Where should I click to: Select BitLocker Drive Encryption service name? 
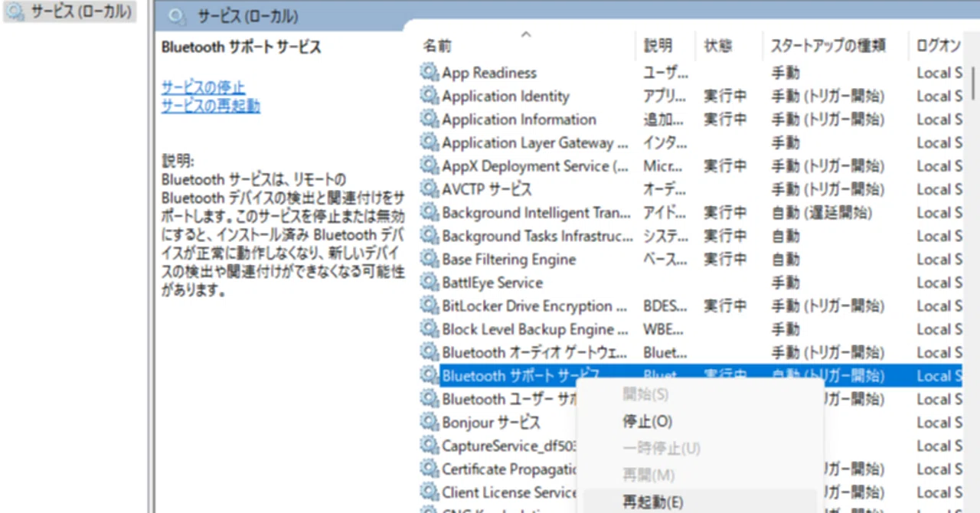536,306
